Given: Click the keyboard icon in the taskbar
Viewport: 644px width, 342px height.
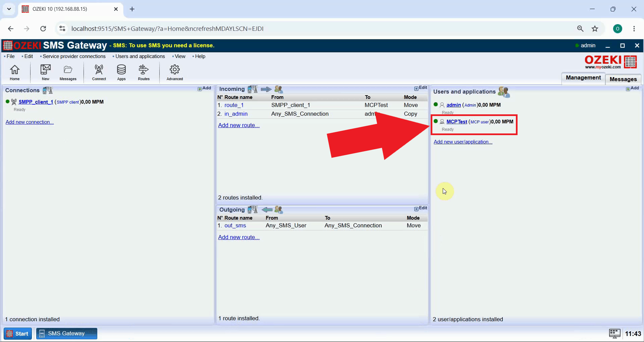Looking at the screenshot, I should point(614,333).
